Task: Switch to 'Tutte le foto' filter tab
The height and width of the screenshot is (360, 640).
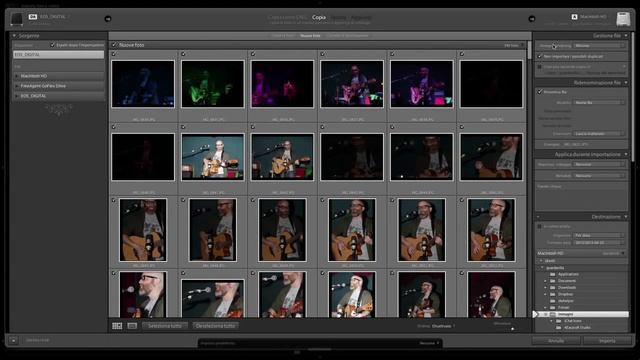Action: [x=283, y=36]
